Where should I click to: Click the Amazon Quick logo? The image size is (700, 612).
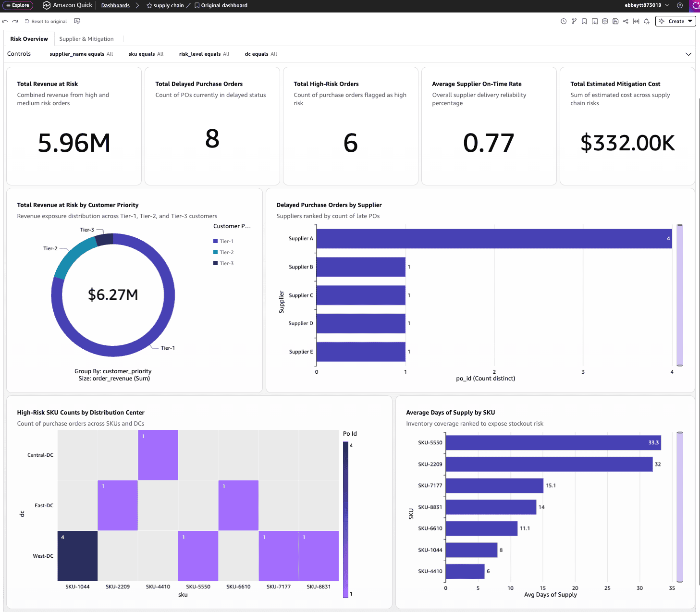[67, 5]
